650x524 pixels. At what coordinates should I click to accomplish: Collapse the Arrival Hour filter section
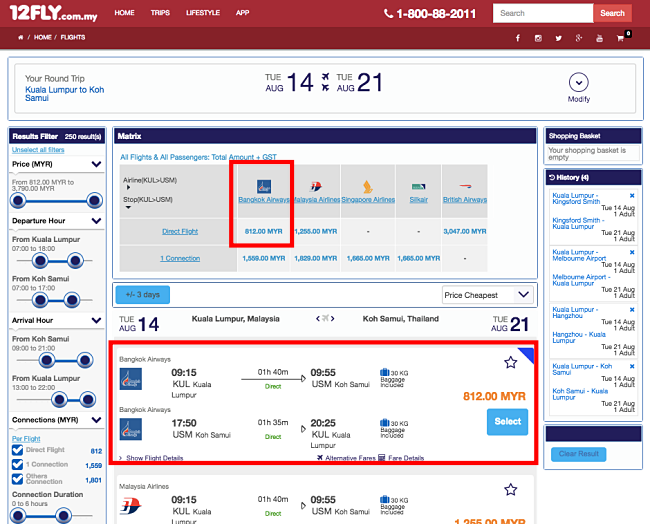tap(96, 320)
